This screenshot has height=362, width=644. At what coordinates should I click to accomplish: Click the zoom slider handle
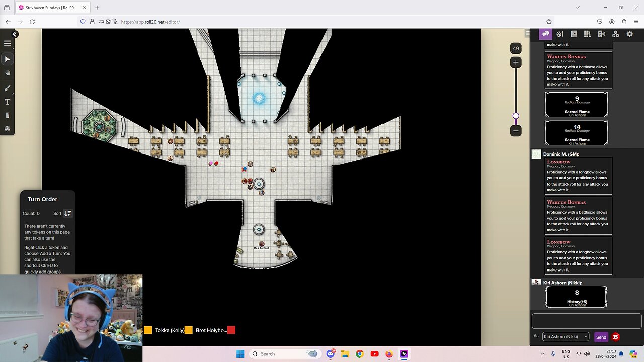click(x=516, y=116)
